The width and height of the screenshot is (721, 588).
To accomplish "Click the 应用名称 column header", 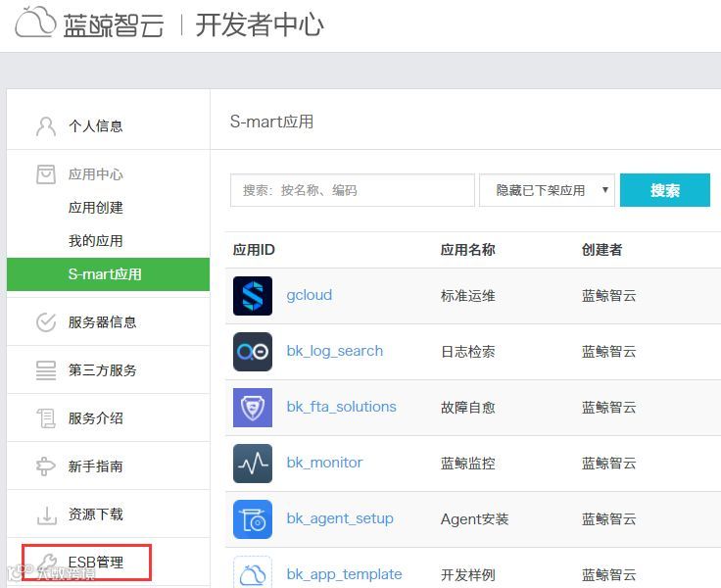I will [x=467, y=250].
